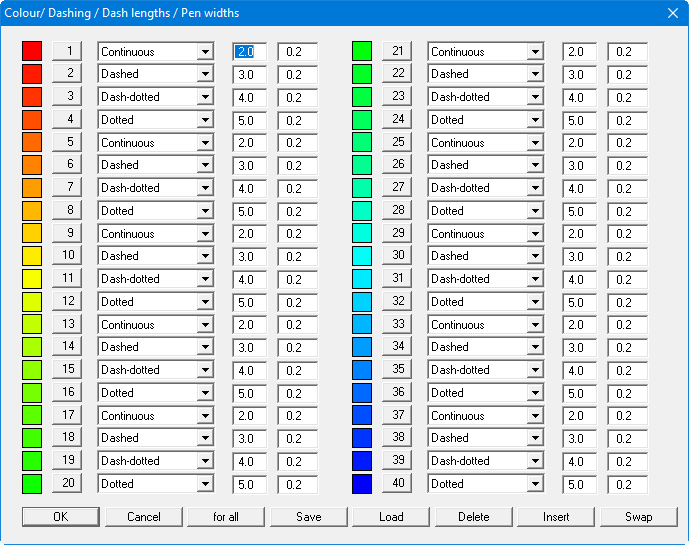Click the dark blue swatch for pen 40
The width and height of the screenshot is (689, 545).
(362, 484)
